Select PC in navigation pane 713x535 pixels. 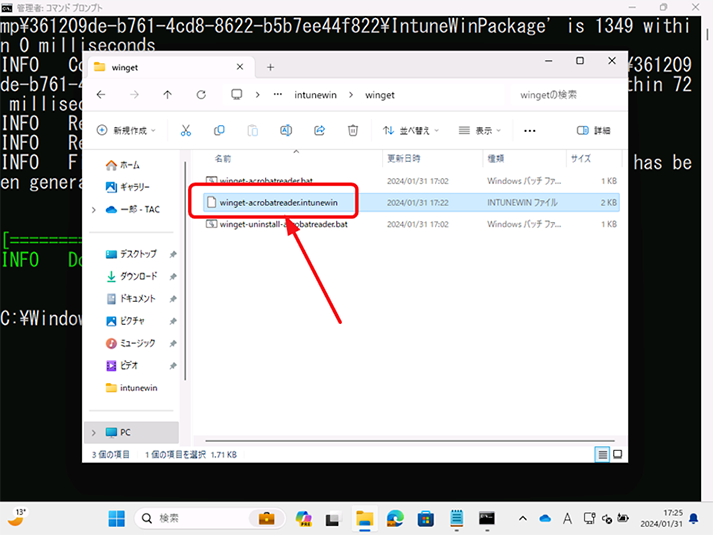132,432
